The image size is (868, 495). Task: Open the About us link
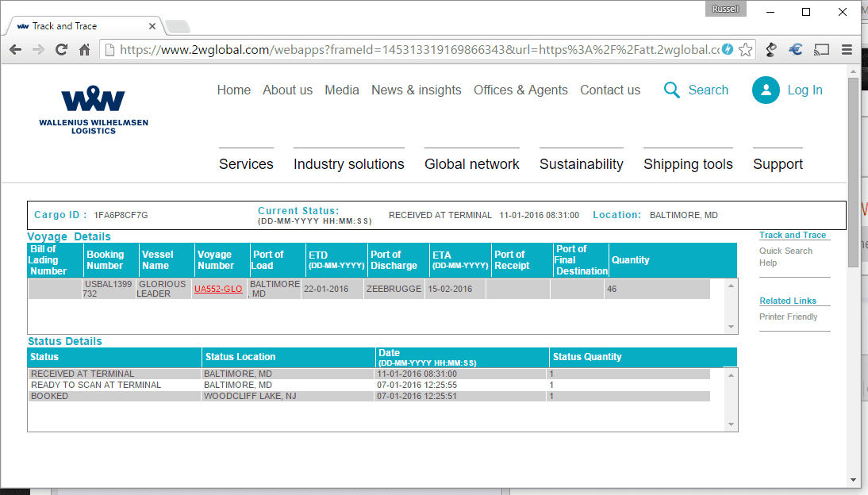pos(288,90)
